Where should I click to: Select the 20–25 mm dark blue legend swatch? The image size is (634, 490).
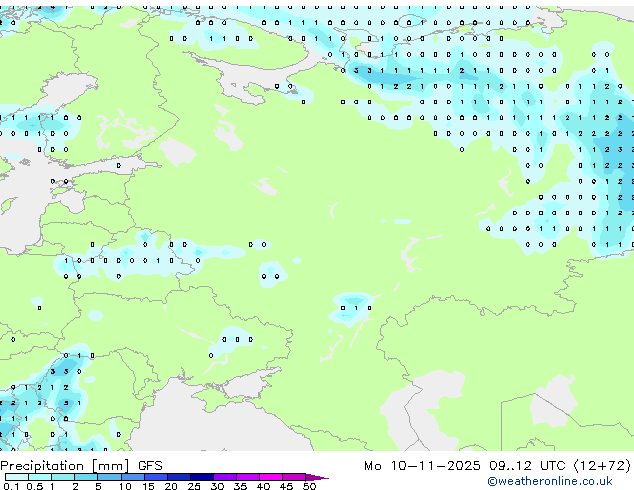point(179,477)
